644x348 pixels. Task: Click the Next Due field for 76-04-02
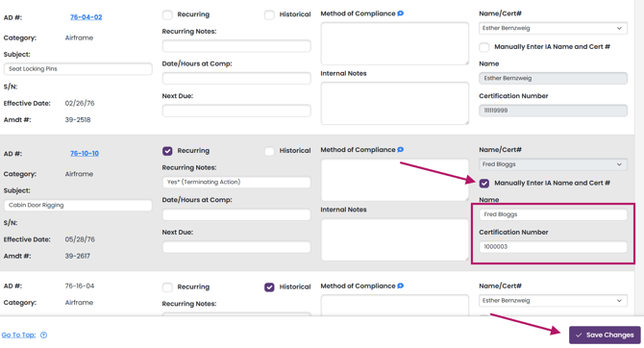pos(236,111)
